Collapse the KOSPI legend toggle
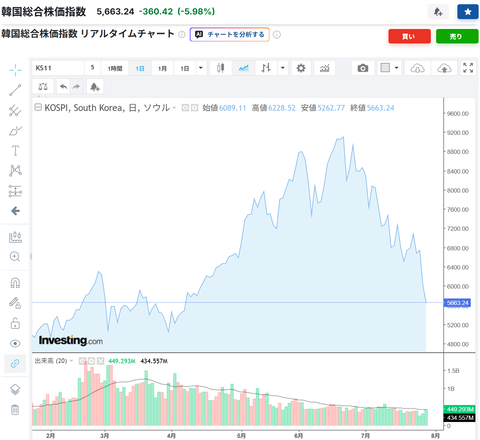The image size is (480, 440). 38,107
